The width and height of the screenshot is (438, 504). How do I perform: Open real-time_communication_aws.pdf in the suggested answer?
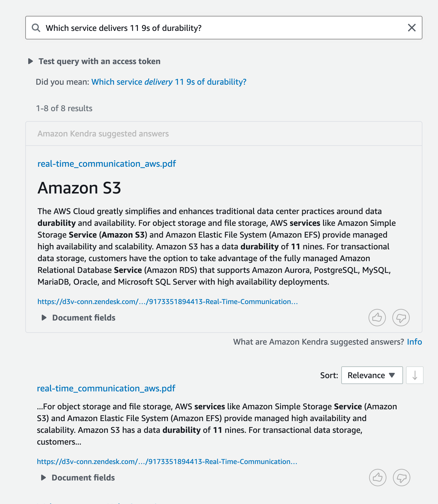coord(107,164)
